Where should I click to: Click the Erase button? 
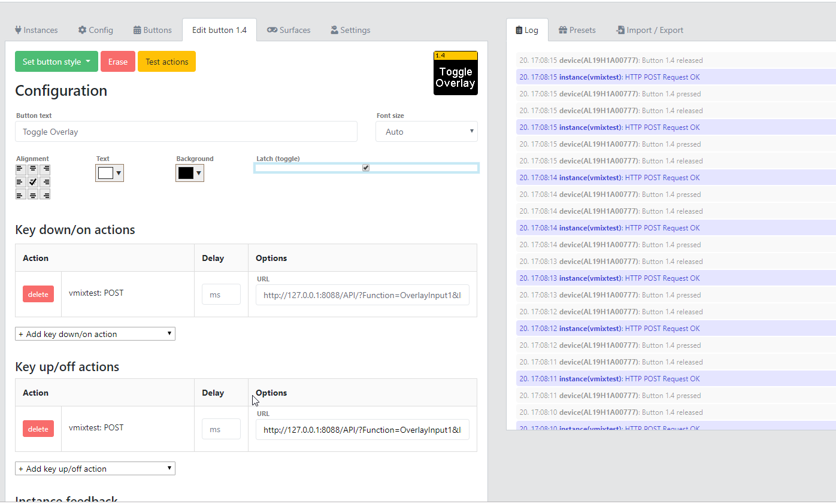click(x=117, y=61)
